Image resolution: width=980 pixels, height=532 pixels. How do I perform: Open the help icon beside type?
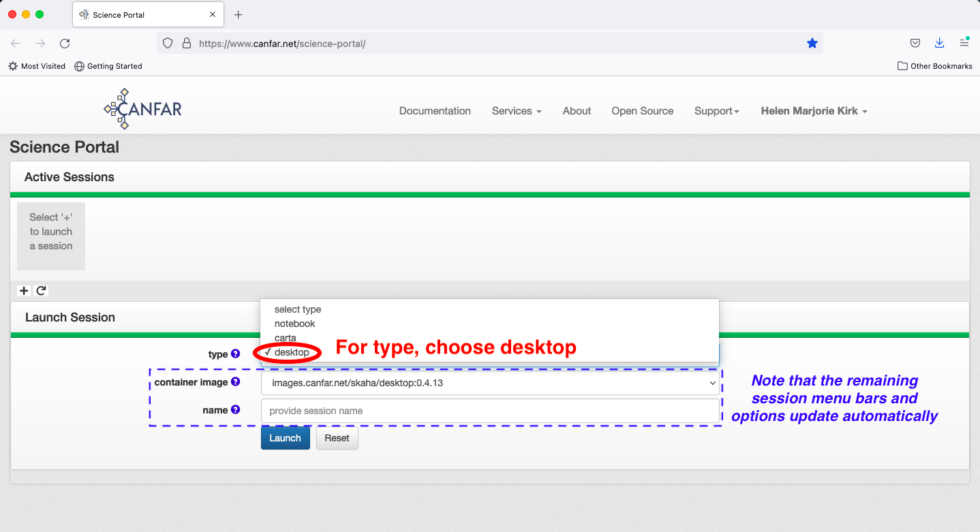click(x=235, y=354)
